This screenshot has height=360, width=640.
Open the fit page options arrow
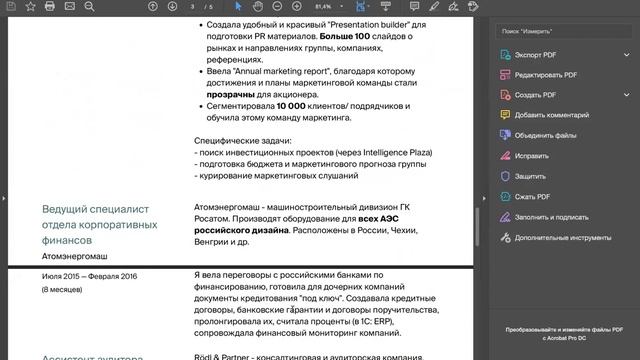click(369, 6)
